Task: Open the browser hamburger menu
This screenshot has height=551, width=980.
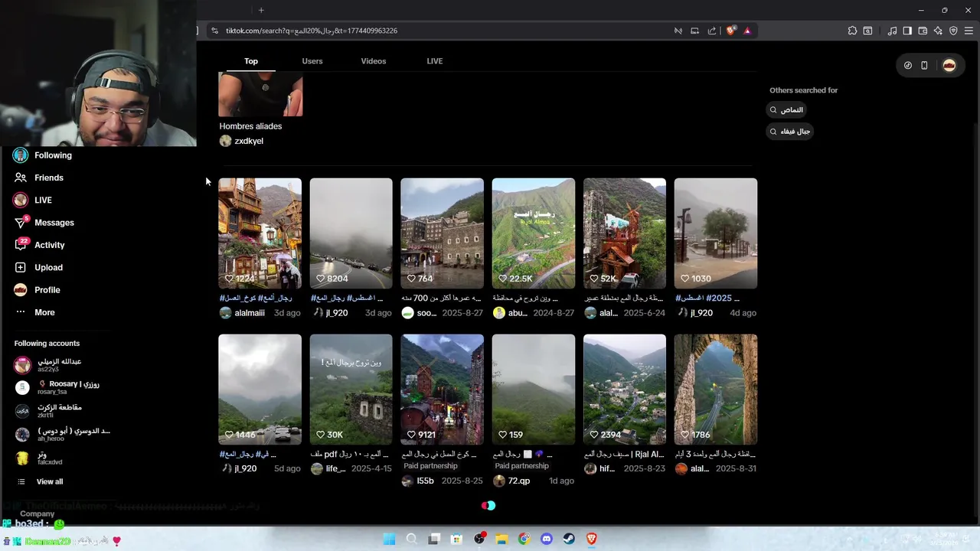Action: click(x=969, y=31)
